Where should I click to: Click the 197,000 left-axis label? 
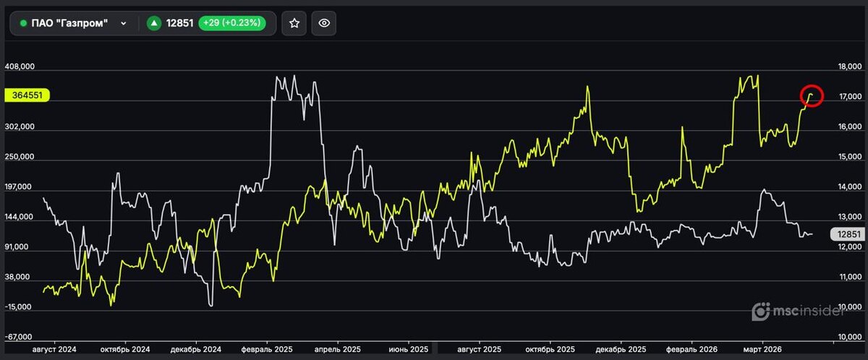tap(20, 187)
